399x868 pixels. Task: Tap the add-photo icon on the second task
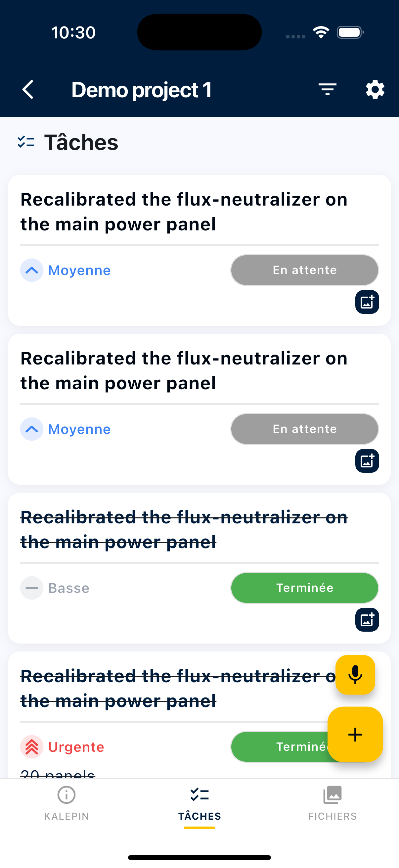tap(367, 460)
